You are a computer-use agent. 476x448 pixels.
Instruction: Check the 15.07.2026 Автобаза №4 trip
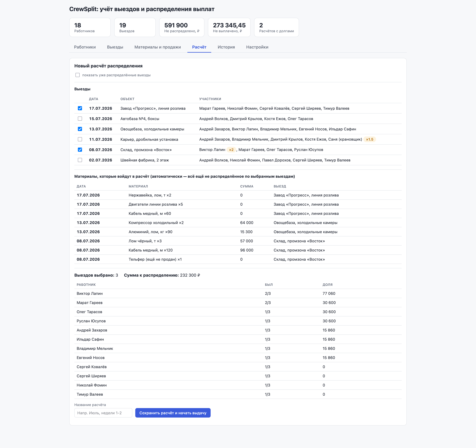click(x=80, y=119)
